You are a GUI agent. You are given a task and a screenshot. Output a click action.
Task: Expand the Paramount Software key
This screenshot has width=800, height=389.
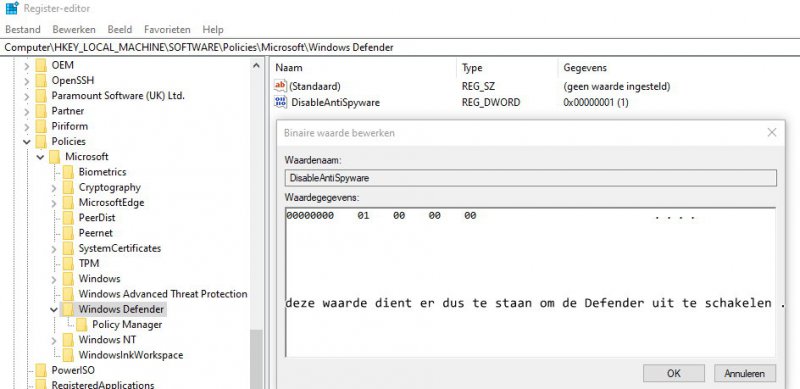coord(27,96)
